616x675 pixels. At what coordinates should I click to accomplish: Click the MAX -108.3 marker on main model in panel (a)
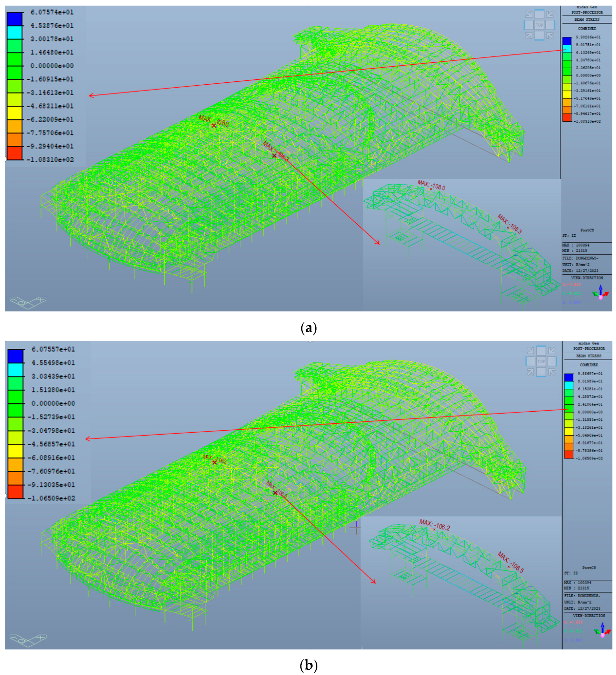pyautogui.click(x=274, y=156)
